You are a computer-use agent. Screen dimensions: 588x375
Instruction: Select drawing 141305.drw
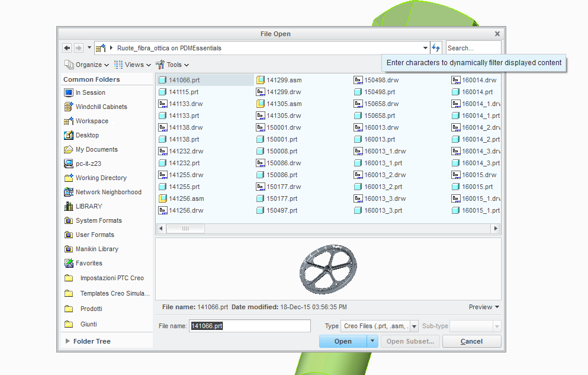pos(279,116)
